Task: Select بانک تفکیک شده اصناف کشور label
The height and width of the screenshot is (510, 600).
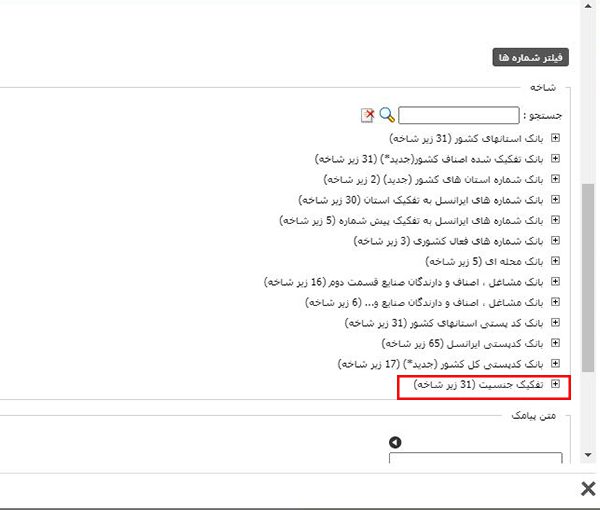Action: pos(429,159)
